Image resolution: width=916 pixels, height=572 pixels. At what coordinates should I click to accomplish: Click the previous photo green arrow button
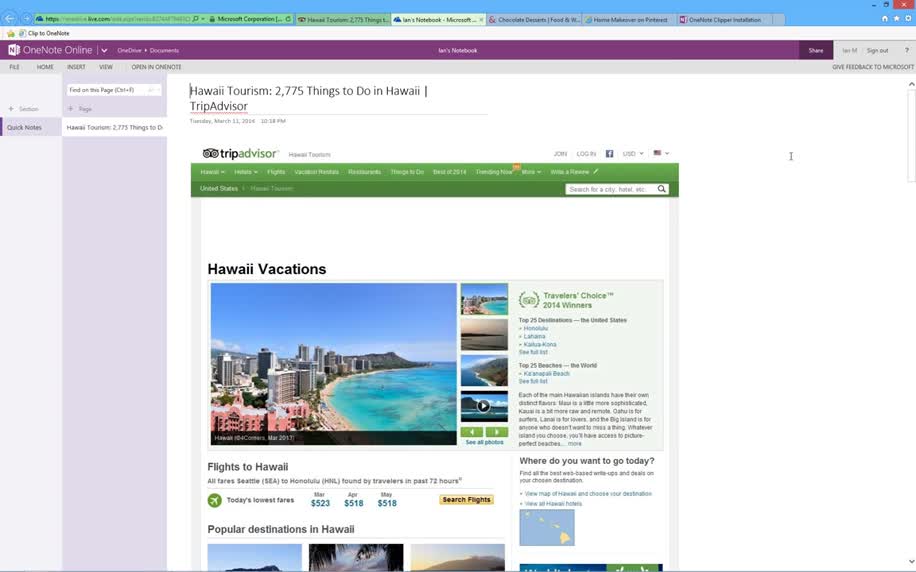click(x=472, y=432)
